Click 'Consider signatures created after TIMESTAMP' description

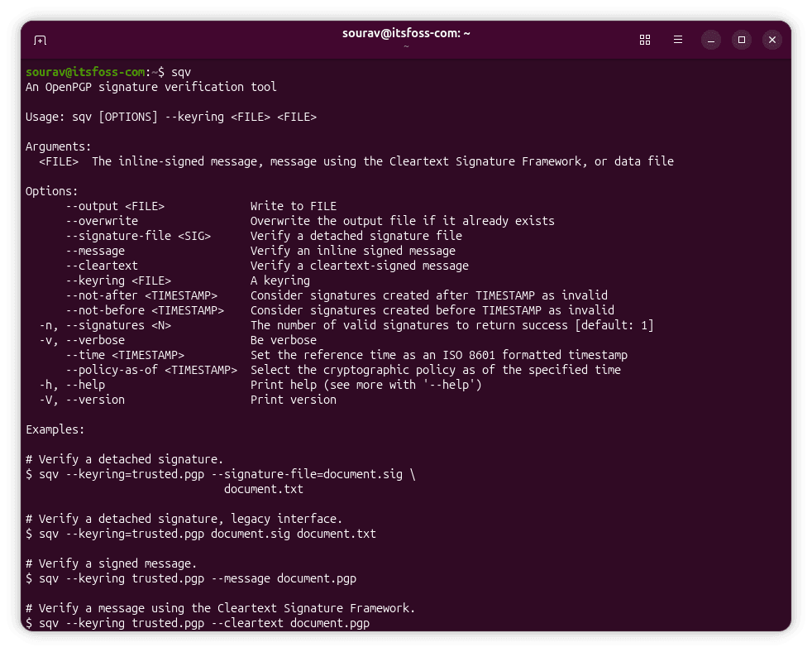(429, 296)
